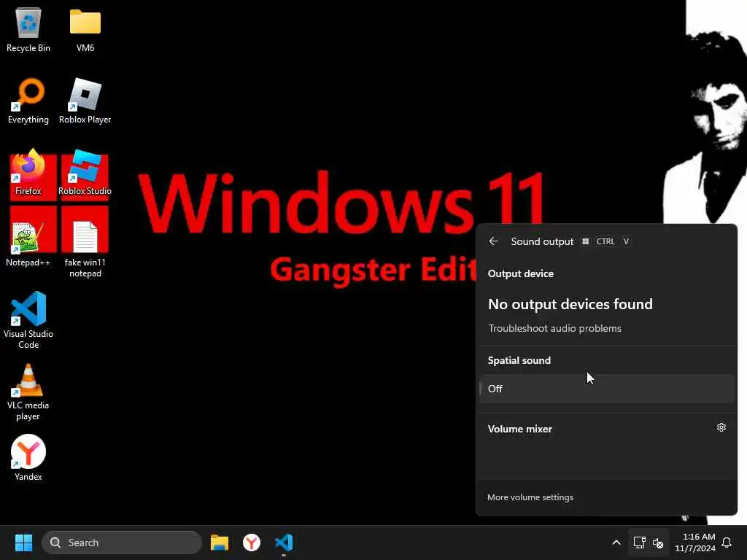The image size is (747, 560).
Task: Click the muted speaker tray icon
Action: click(x=659, y=542)
